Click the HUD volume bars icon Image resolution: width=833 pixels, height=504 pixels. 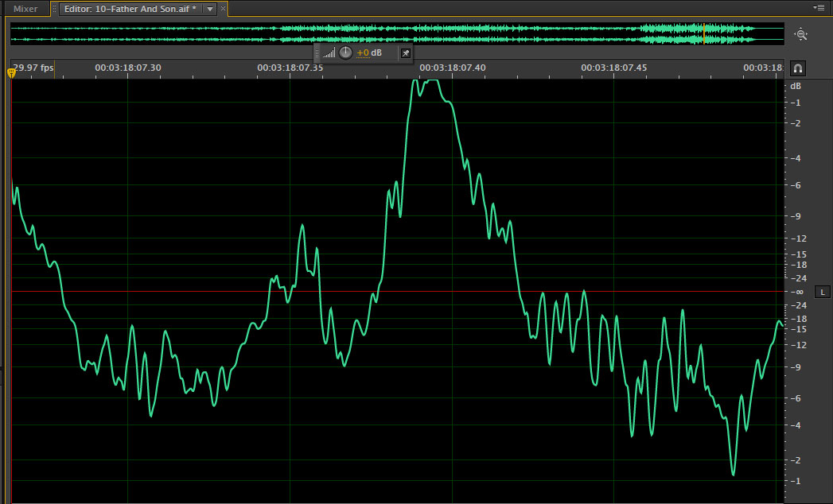tap(329, 53)
